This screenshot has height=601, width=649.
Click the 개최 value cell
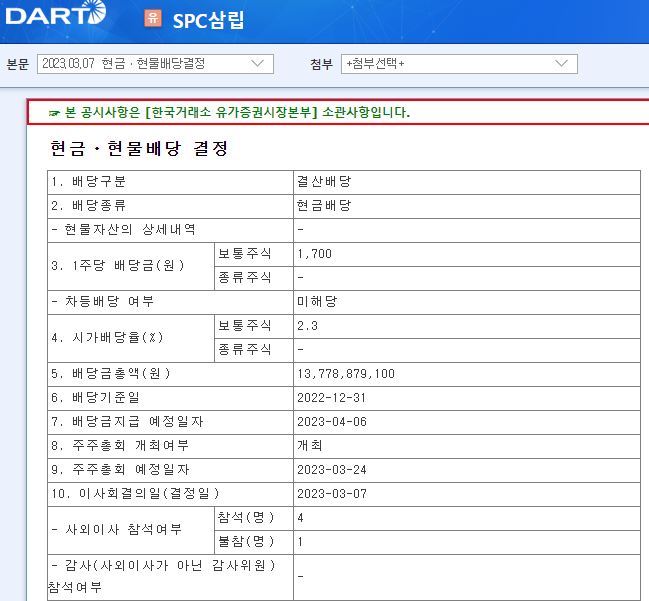tap(466, 446)
